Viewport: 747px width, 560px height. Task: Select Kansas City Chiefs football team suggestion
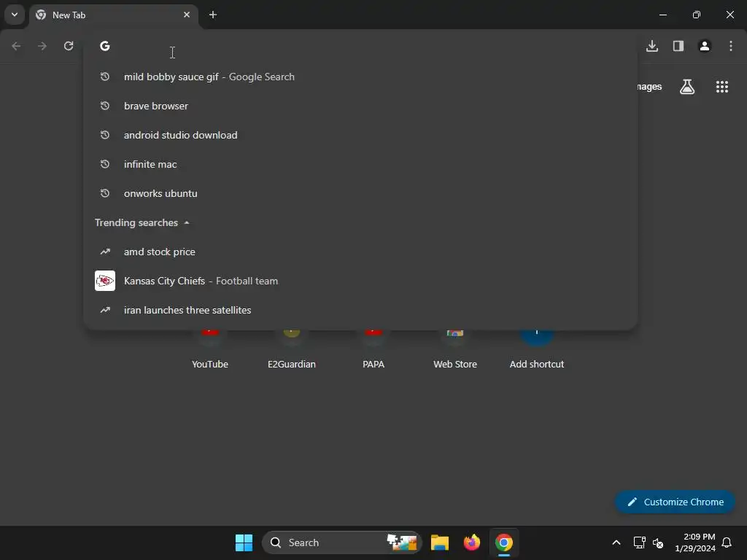360,281
